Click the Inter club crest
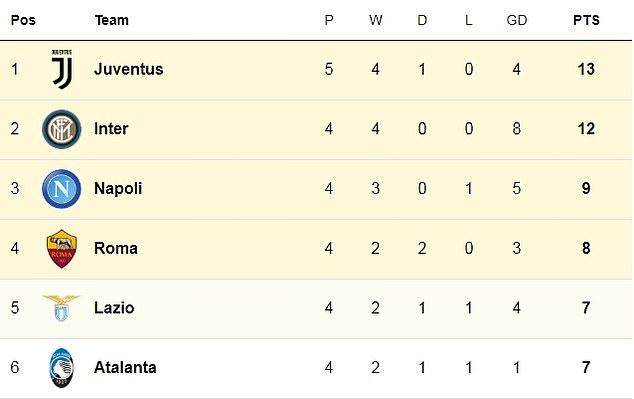 pos(61,129)
